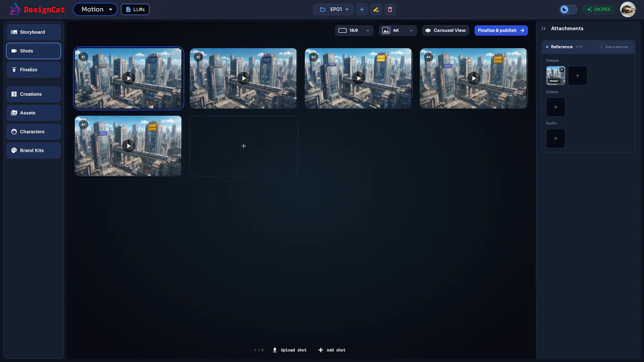
Task: Switch to Carousel View
Action: tap(446, 31)
